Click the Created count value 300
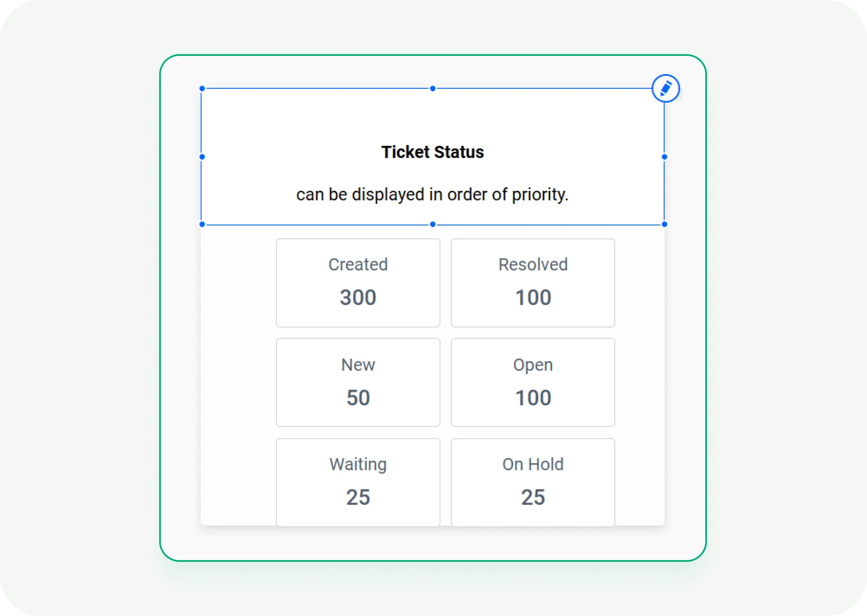Viewport: 867px width, 616px height. click(358, 298)
